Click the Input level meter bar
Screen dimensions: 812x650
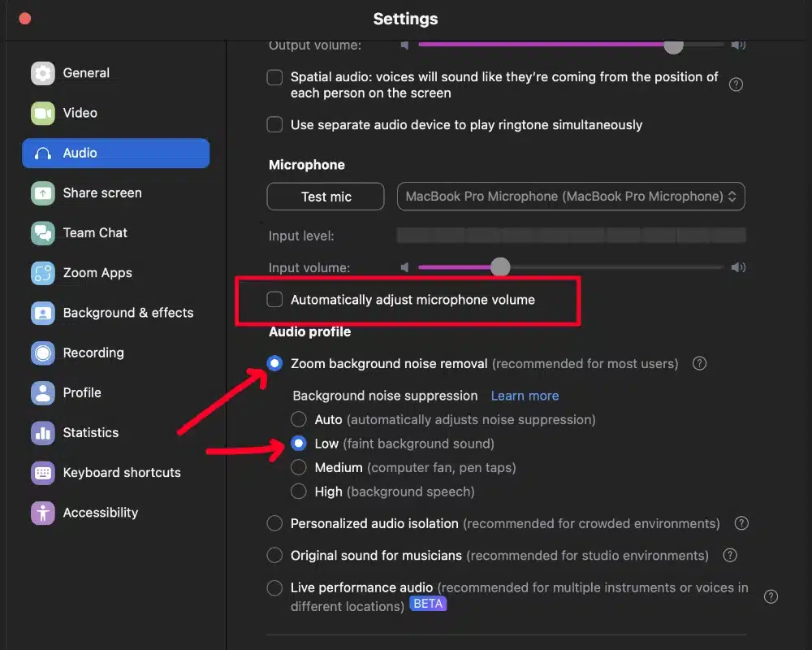click(571, 236)
